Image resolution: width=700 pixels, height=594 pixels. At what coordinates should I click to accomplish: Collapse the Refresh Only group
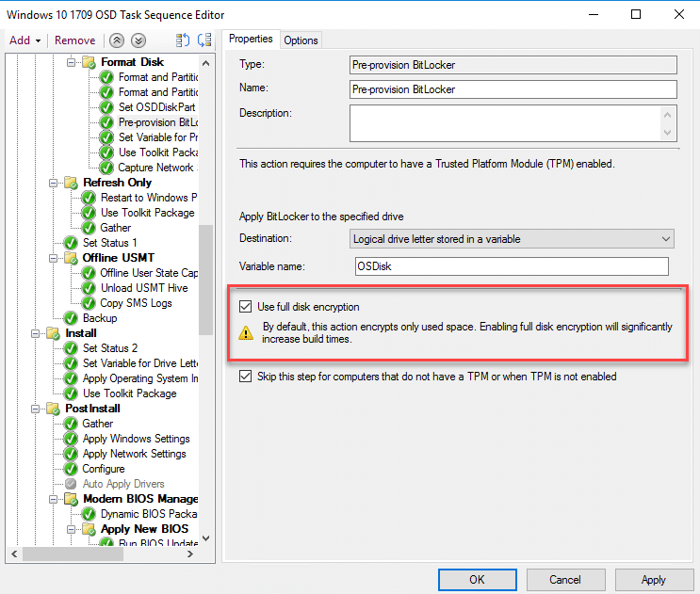point(53,184)
